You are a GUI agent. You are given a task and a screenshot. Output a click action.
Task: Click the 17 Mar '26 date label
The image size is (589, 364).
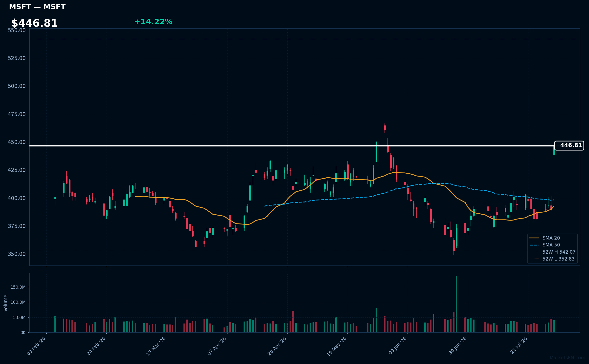(156, 346)
